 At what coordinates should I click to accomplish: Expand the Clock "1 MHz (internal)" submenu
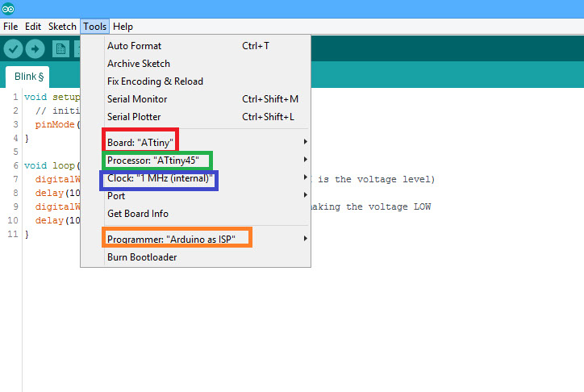tap(195, 178)
